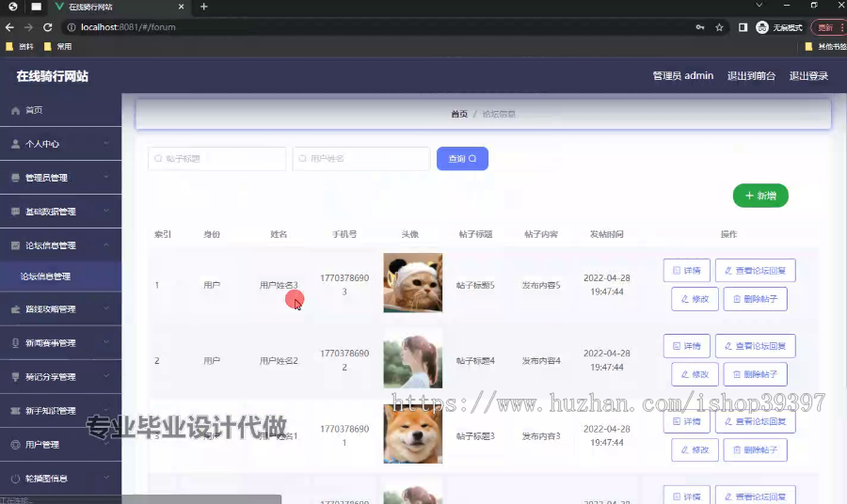Click the icon beside 管理员管理
The height and width of the screenshot is (504, 847).
(x=15, y=178)
